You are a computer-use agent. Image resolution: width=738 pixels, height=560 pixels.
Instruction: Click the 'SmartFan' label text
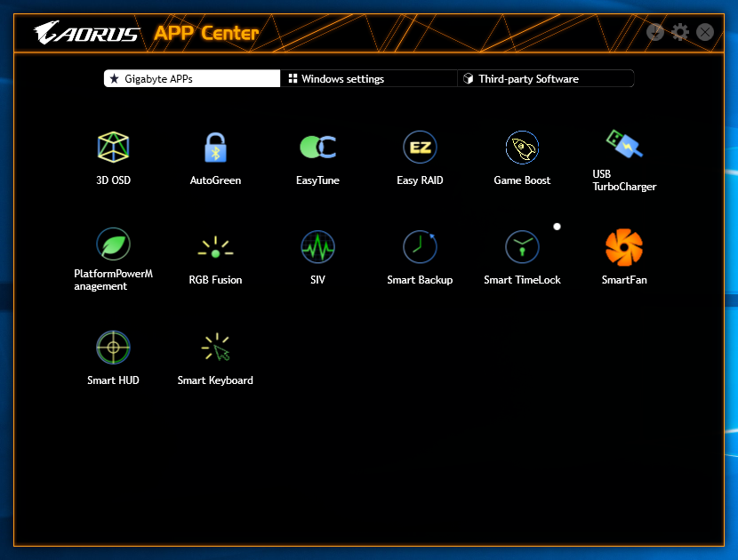tap(624, 280)
